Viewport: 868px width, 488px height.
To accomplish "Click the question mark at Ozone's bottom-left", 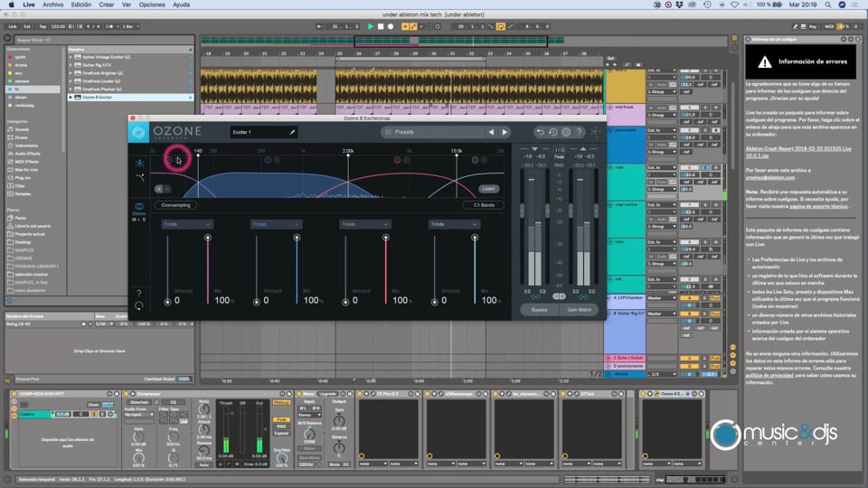I will (139, 293).
